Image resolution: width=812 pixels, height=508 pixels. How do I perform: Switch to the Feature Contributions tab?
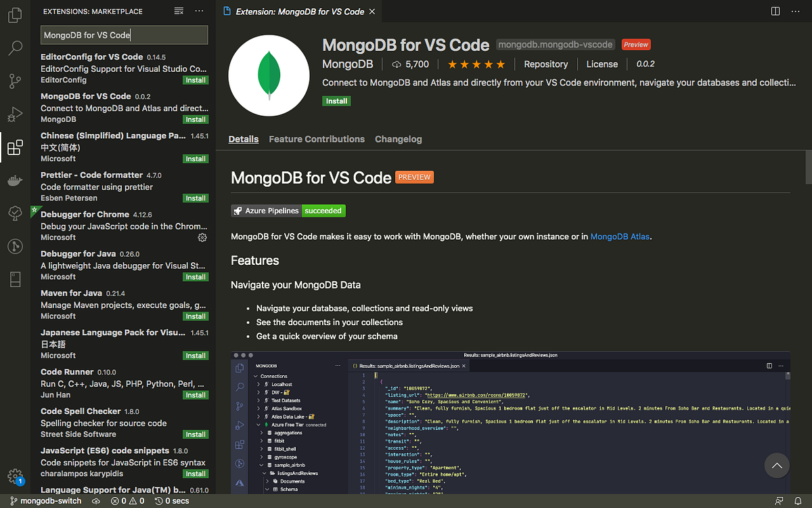point(317,139)
